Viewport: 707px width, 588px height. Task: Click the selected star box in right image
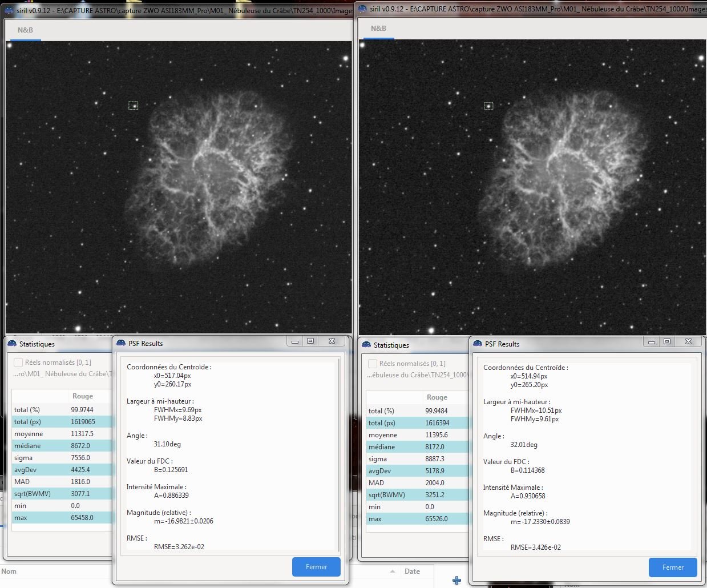488,106
